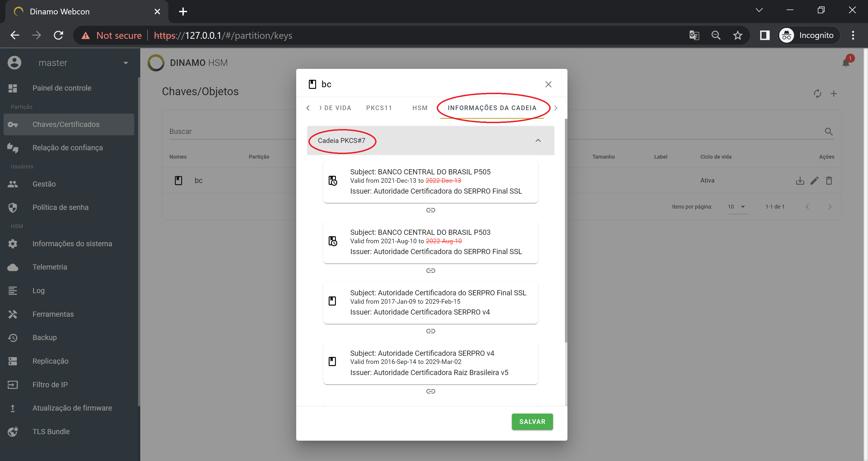
Task: Open Telemetria page
Action: point(69,267)
